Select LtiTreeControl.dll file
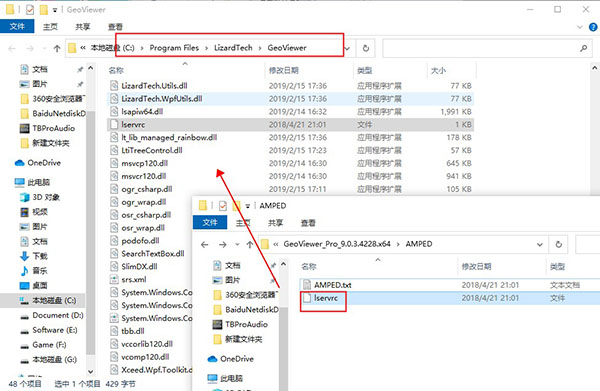The image size is (600, 391). (152, 150)
